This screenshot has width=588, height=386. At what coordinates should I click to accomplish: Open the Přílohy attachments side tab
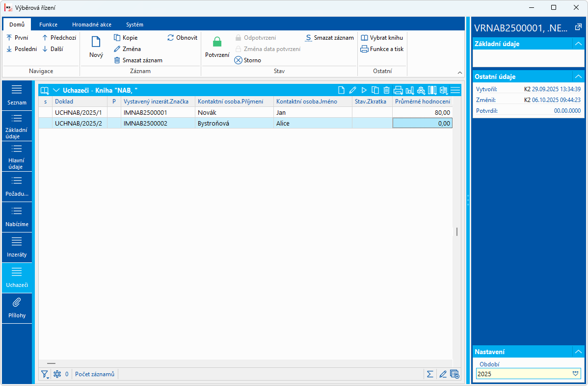[17, 308]
